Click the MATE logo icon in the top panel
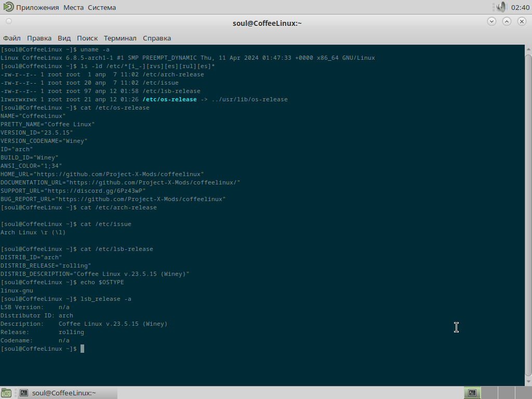The image size is (532, 399). pyautogui.click(x=8, y=7)
